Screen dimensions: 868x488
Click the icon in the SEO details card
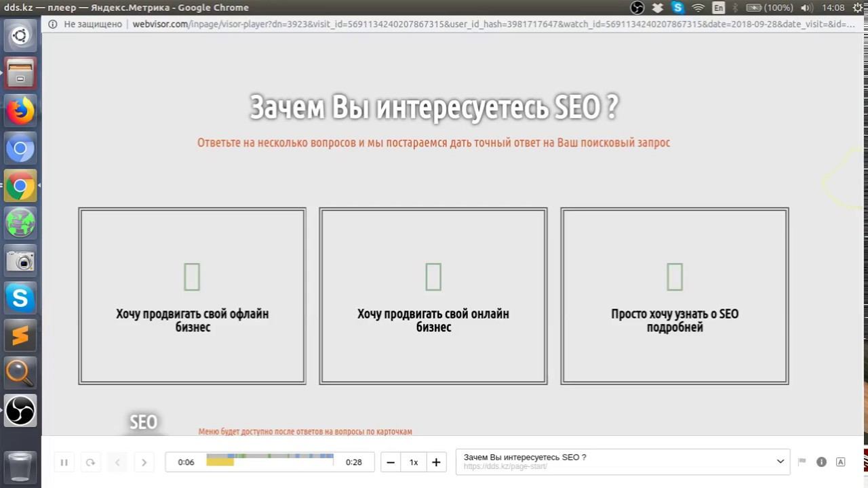(675, 277)
